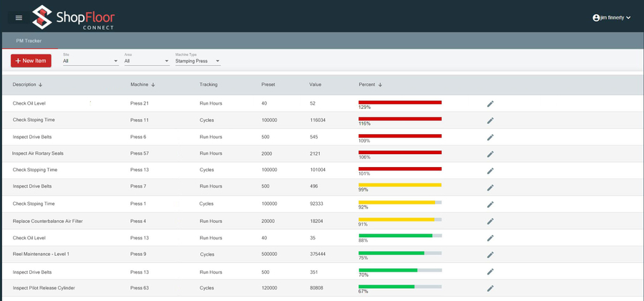644x301 pixels.
Task: Click pencil icon for Press 11 row
Action: [490, 120]
